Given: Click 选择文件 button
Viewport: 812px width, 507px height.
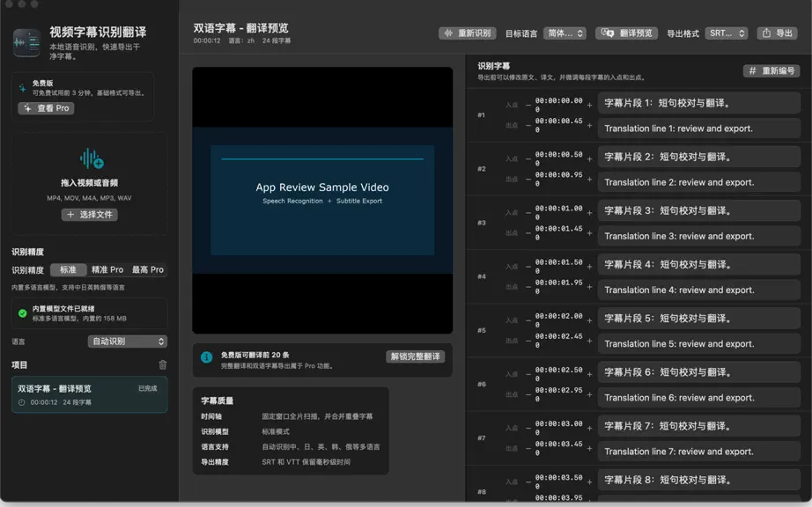Looking at the screenshot, I should coord(90,215).
